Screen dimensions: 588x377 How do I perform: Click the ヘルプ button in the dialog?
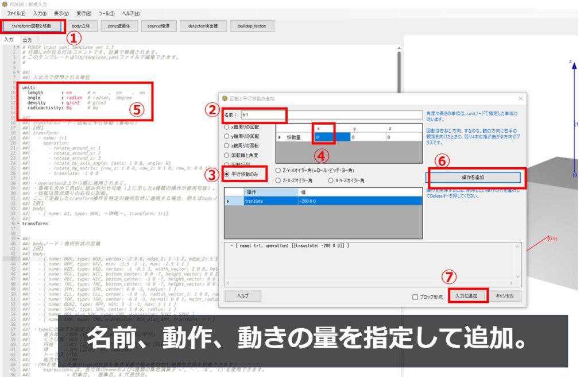pyautogui.click(x=243, y=296)
